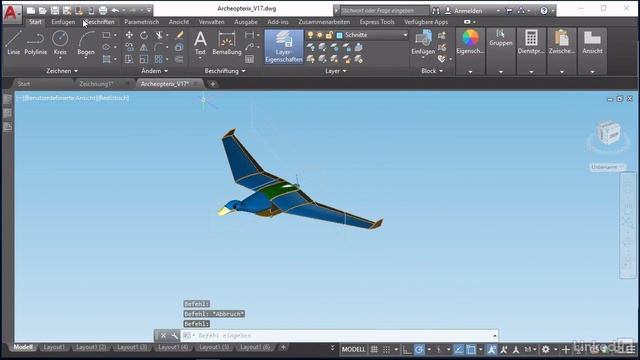Viewport: 640px width, 360px height.
Task: Toggle snap mode in status bar
Action: [x=386, y=349]
